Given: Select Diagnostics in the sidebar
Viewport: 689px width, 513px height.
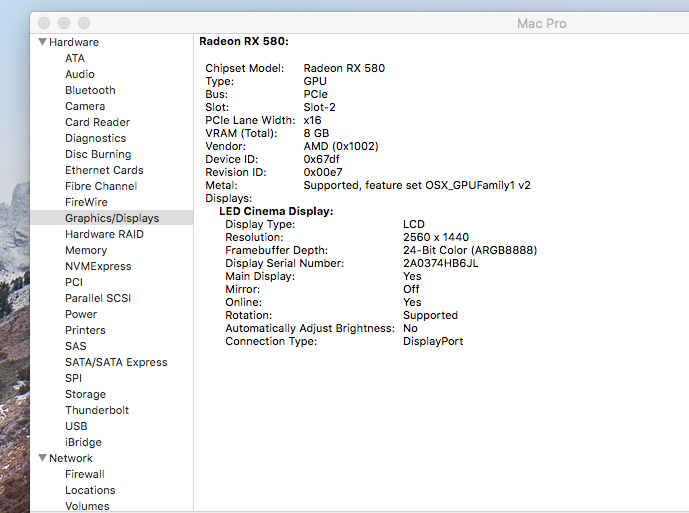Looking at the screenshot, I should point(96,138).
